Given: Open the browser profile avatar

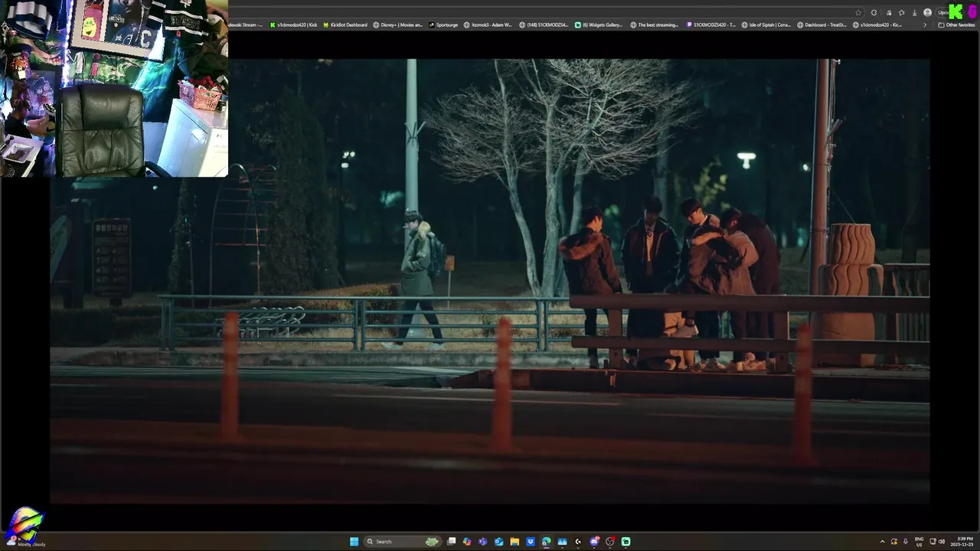Looking at the screenshot, I should 928,12.
